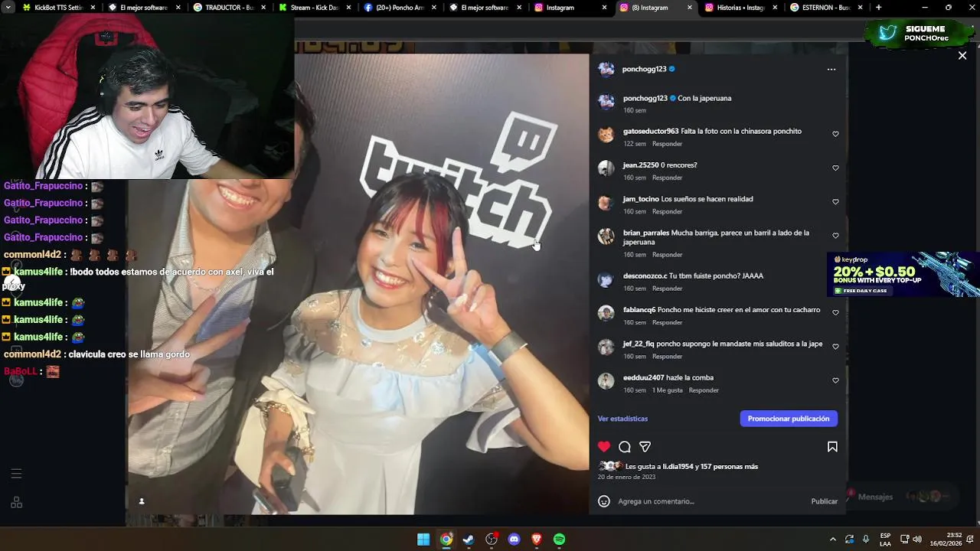Open Ver estadísticas link

[x=622, y=419]
